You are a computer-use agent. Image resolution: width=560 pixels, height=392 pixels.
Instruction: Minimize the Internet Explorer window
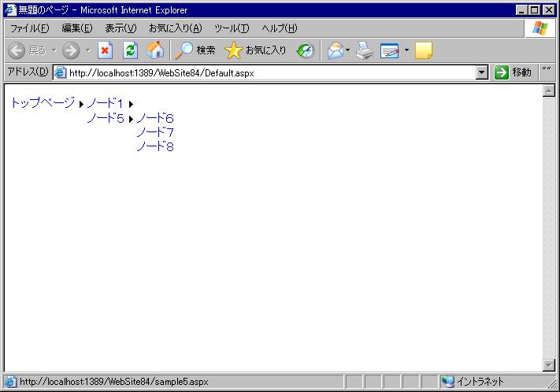coord(521,10)
